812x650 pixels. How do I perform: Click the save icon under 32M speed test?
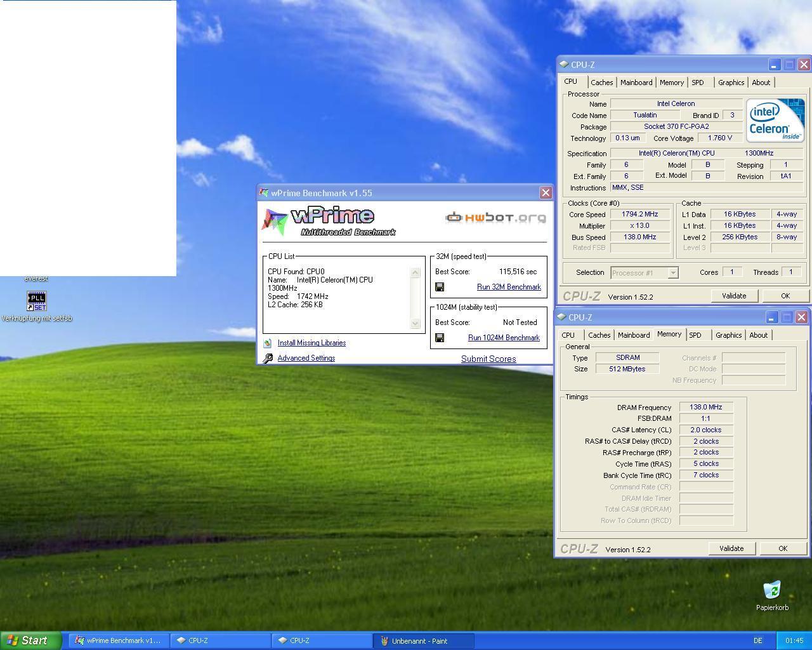point(440,287)
